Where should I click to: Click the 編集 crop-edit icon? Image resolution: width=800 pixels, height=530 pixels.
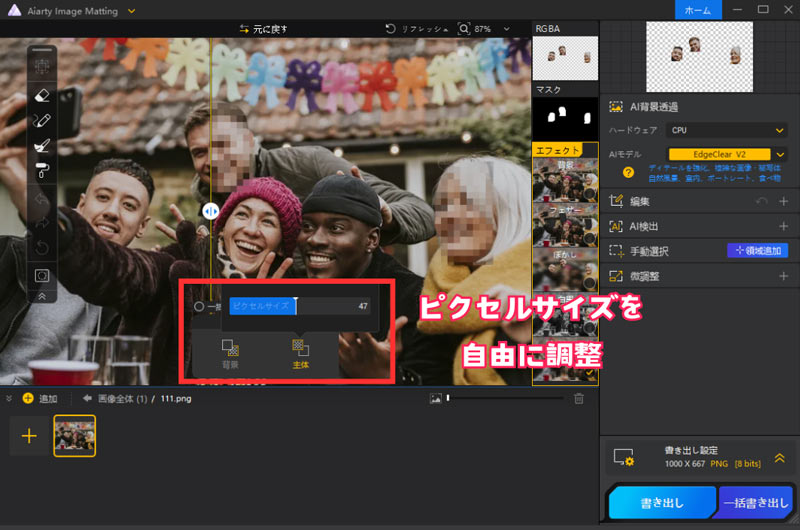coord(616,201)
